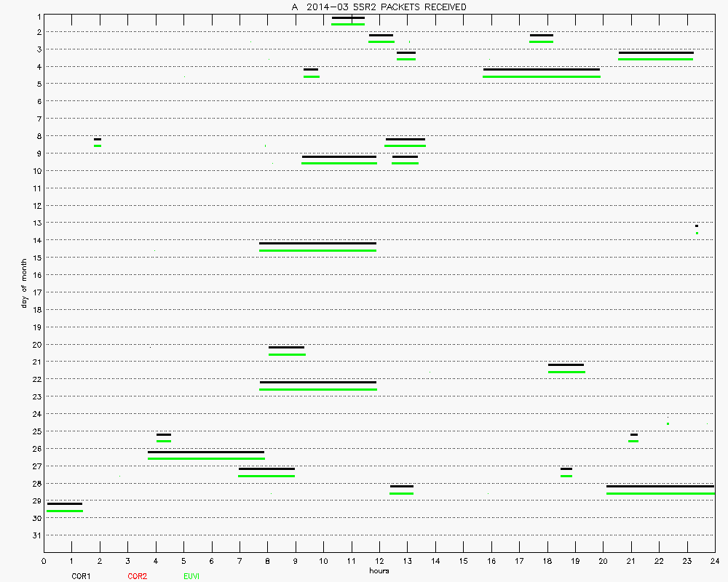Select the green bar on day 22

coord(317,389)
